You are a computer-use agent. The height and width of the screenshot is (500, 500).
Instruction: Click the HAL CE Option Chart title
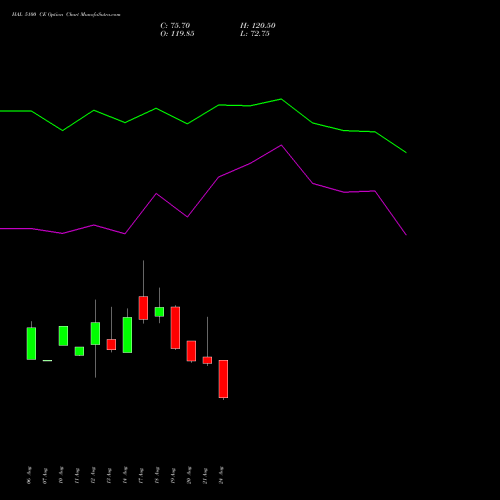[x=66, y=14]
